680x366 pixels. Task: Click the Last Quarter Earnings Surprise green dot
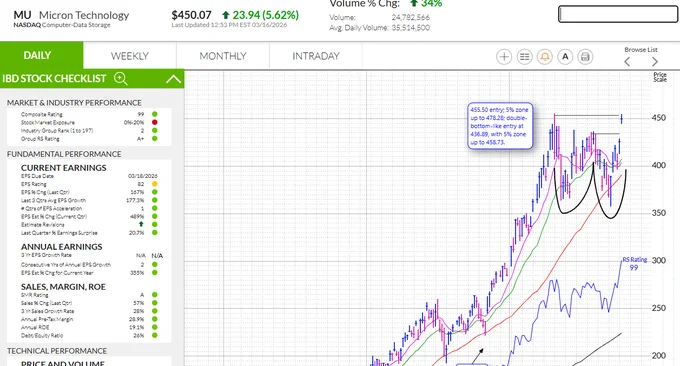(x=154, y=232)
